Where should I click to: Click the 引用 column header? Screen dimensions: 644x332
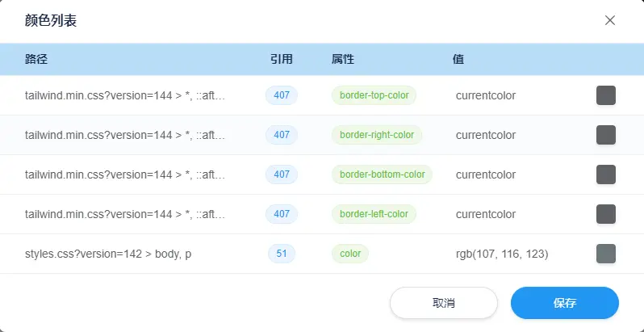tap(282, 59)
